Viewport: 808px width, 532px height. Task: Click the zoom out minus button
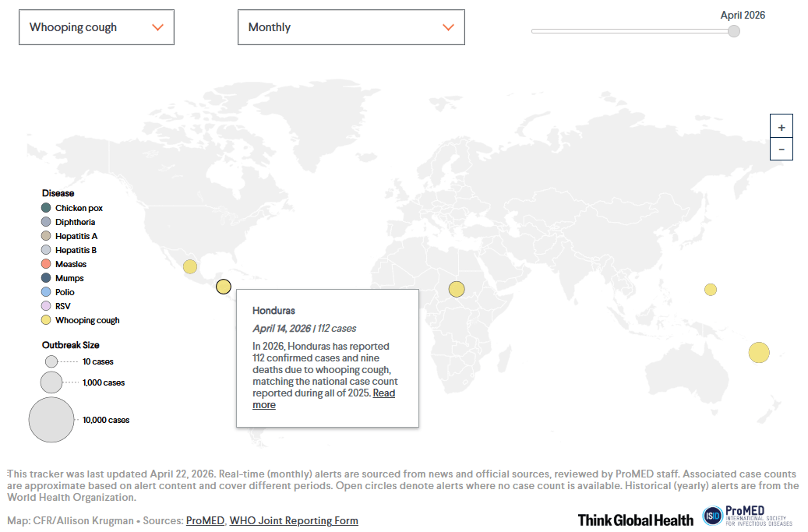pyautogui.click(x=781, y=149)
